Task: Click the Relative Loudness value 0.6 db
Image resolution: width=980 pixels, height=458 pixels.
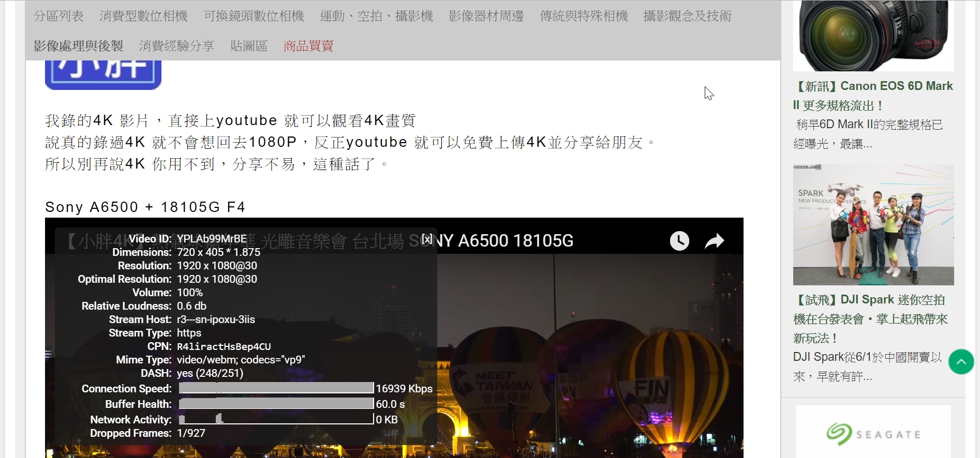Action: point(191,306)
